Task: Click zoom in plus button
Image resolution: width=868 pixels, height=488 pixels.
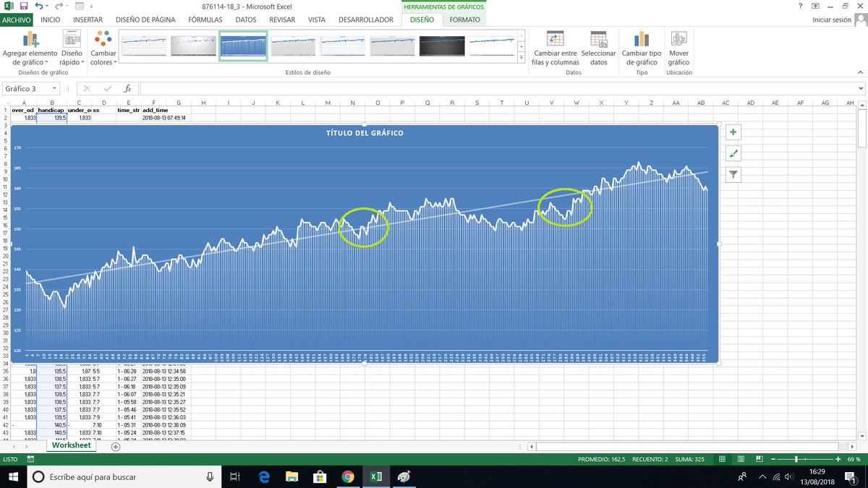Action: click(839, 460)
